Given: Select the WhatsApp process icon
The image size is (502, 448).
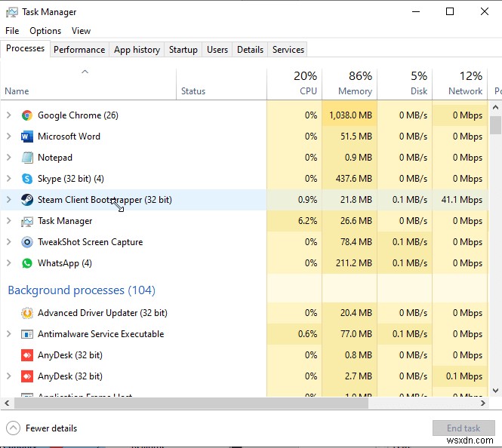Looking at the screenshot, I should point(27,263).
